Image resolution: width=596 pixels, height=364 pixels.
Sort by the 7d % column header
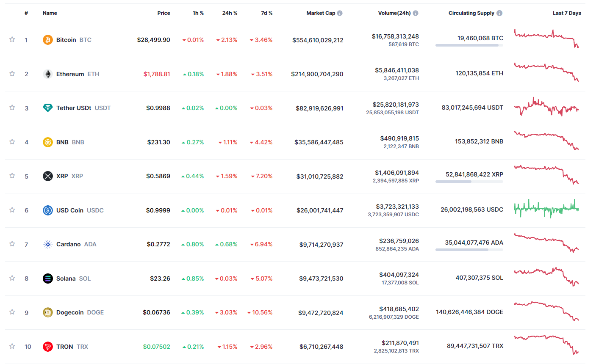click(x=267, y=13)
